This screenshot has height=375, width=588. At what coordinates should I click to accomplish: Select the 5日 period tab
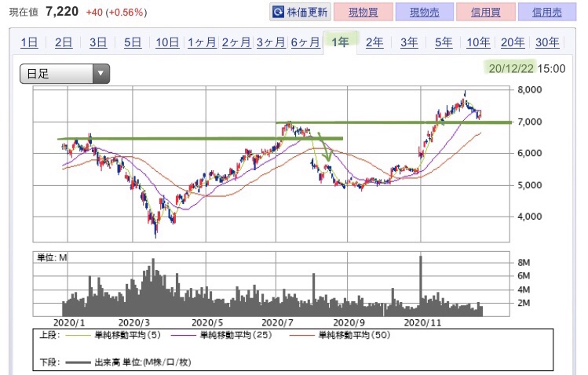(133, 42)
